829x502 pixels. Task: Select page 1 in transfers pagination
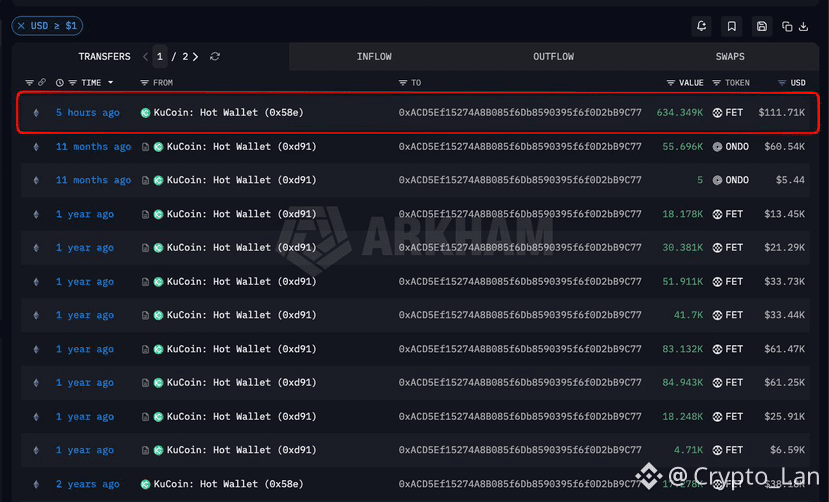(x=160, y=57)
